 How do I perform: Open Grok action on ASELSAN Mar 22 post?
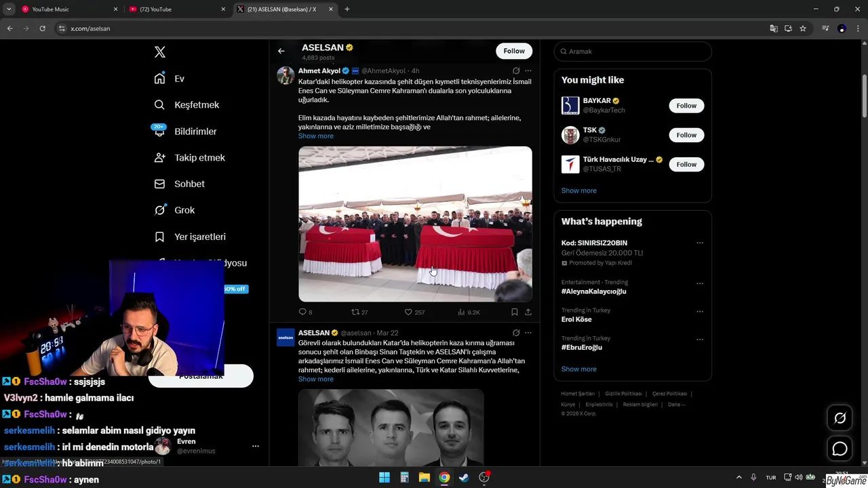pyautogui.click(x=516, y=333)
